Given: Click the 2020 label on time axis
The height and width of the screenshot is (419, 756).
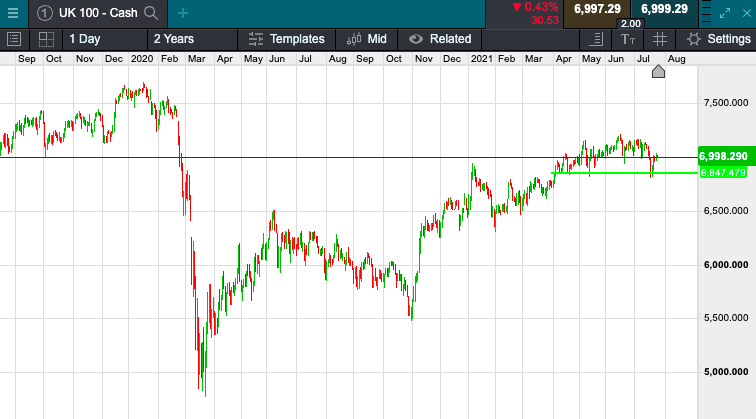Looking at the screenshot, I should click(142, 59).
